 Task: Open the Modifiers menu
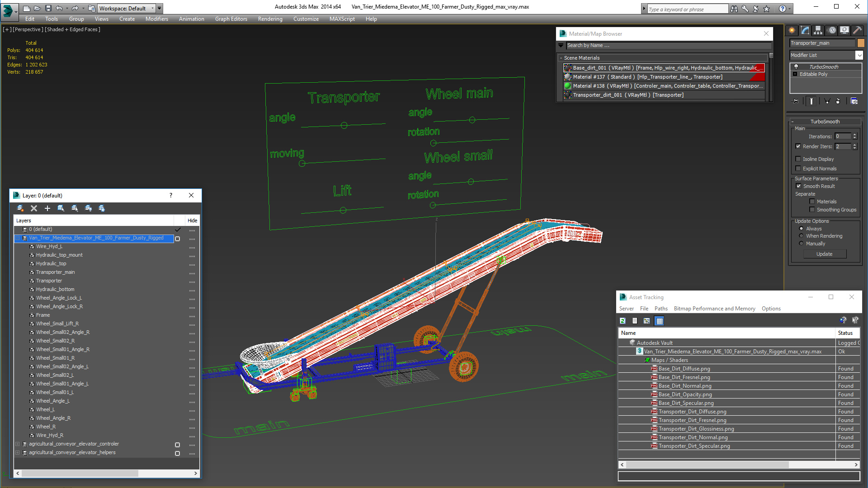156,19
